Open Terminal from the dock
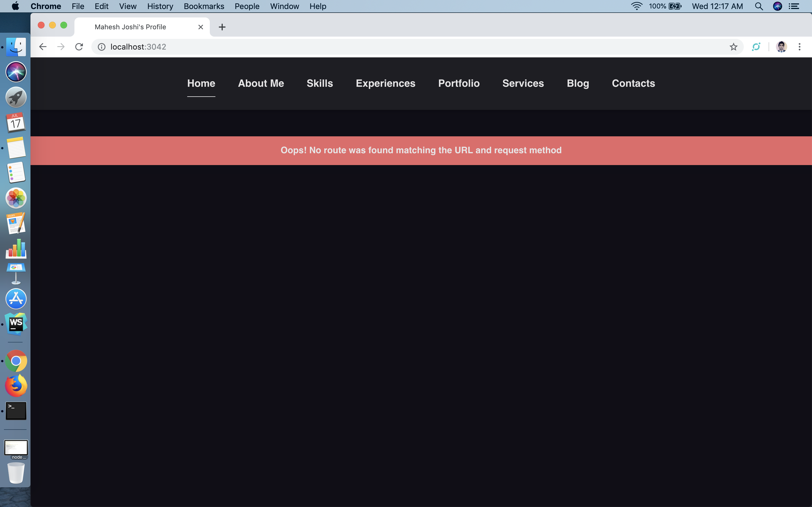Viewport: 812px width, 507px height. pos(16,411)
